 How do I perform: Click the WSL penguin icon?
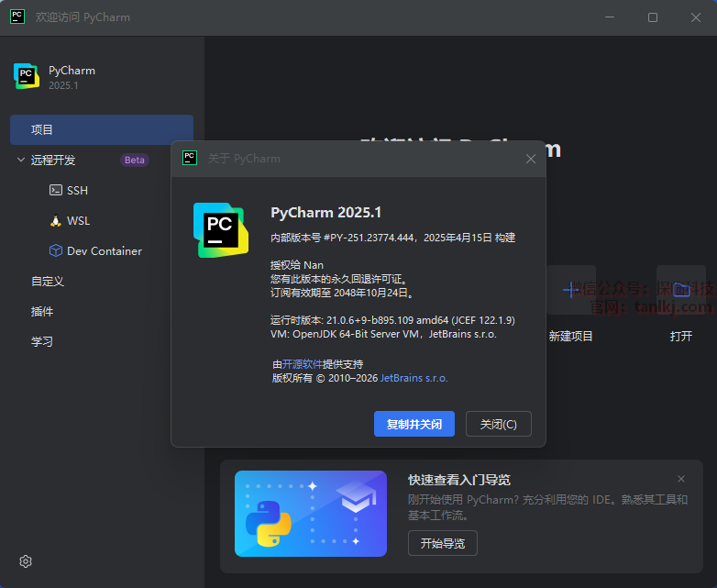[55, 221]
